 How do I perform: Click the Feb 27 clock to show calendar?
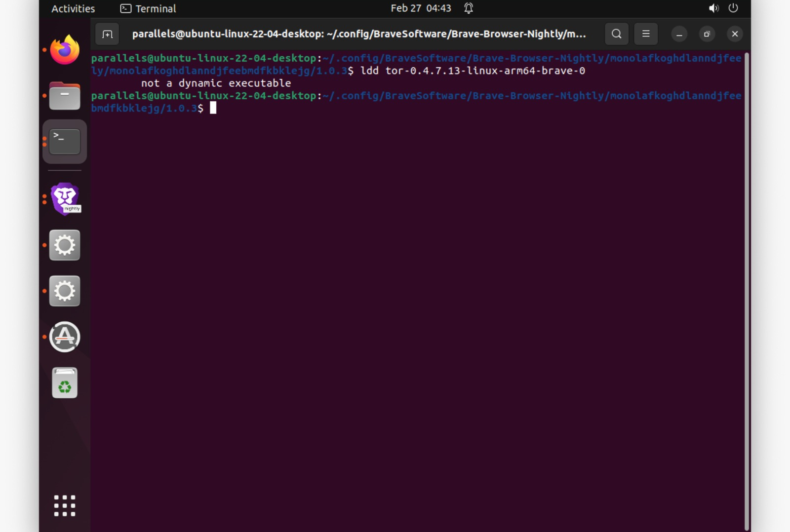coord(421,8)
